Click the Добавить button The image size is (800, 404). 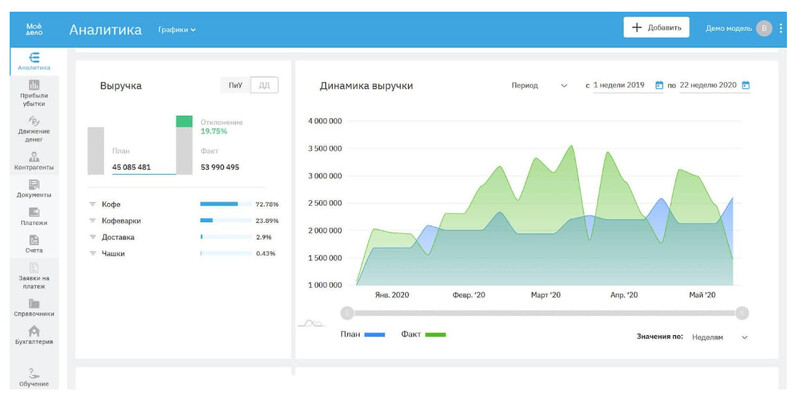pyautogui.click(x=656, y=28)
